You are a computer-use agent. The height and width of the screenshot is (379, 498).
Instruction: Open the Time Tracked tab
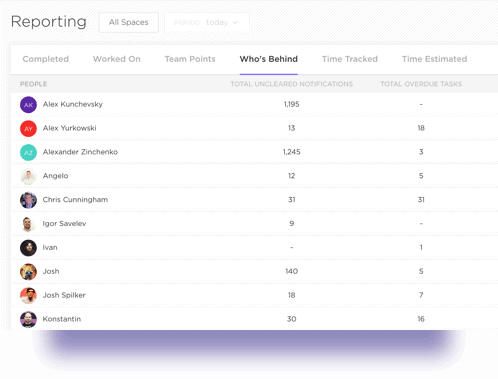[x=350, y=59]
